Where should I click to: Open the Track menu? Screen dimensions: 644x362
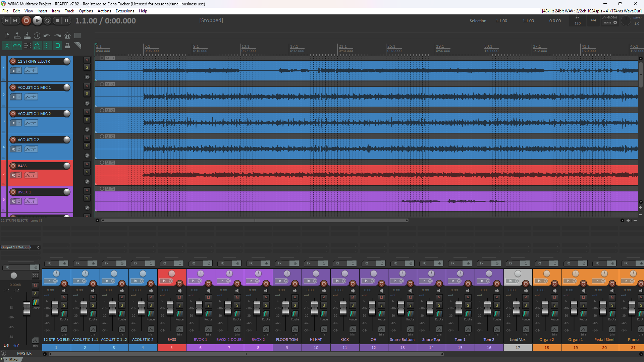click(x=69, y=11)
